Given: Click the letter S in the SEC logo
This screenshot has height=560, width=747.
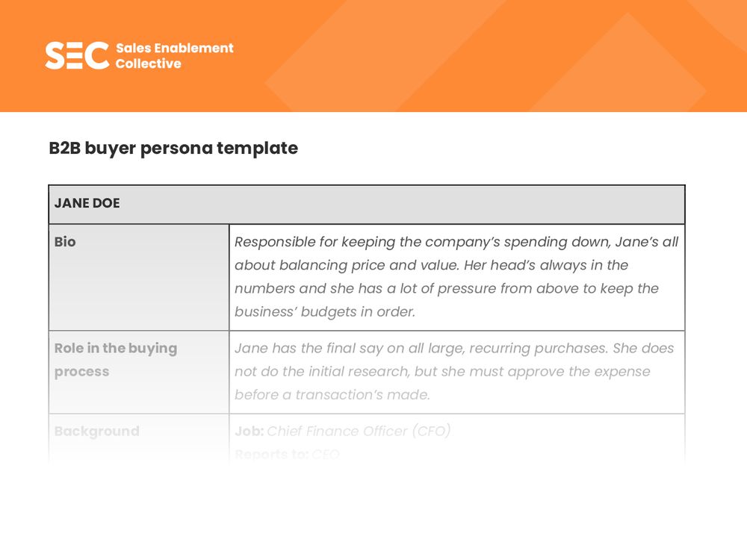Looking at the screenshot, I should click(x=55, y=56).
